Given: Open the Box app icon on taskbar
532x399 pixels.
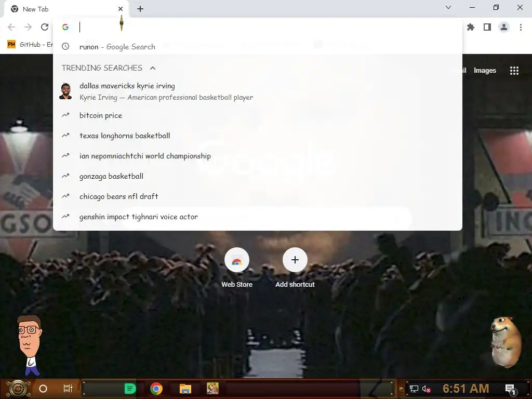Looking at the screenshot, I should click(x=212, y=389).
